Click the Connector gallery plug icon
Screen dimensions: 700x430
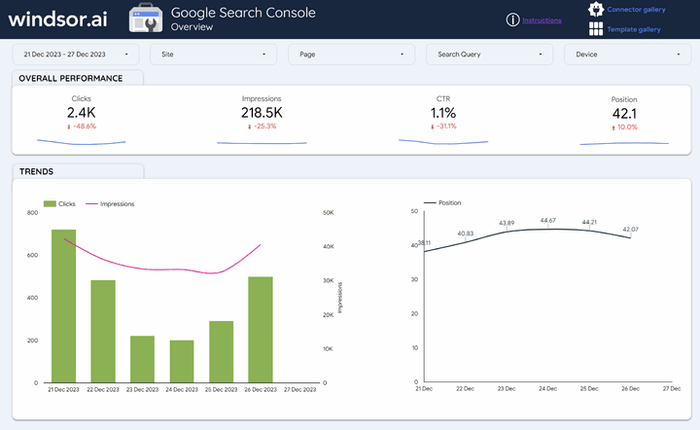tap(596, 9)
